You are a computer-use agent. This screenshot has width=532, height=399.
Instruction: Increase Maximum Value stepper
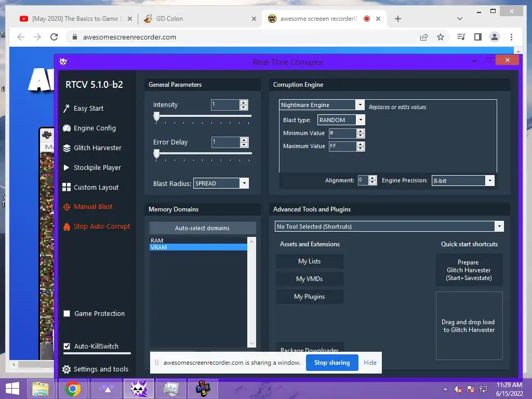click(361, 144)
